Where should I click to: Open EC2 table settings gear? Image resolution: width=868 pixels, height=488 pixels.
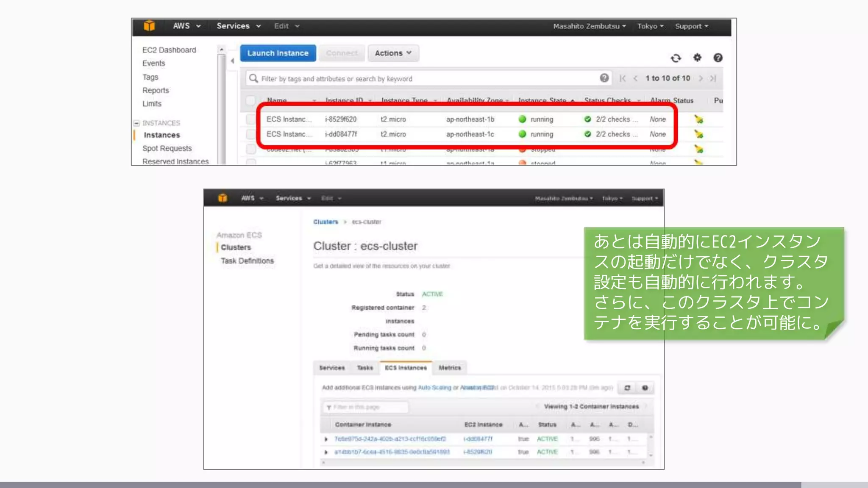(697, 58)
